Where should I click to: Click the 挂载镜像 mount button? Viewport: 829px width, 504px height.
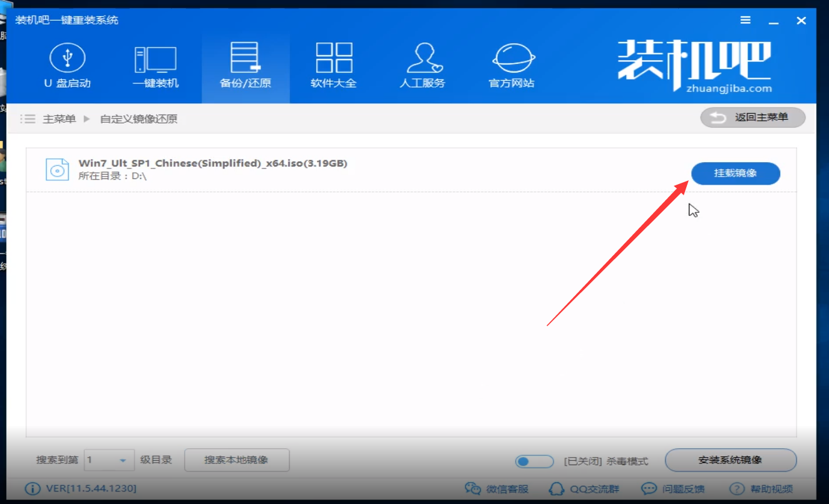coord(735,173)
